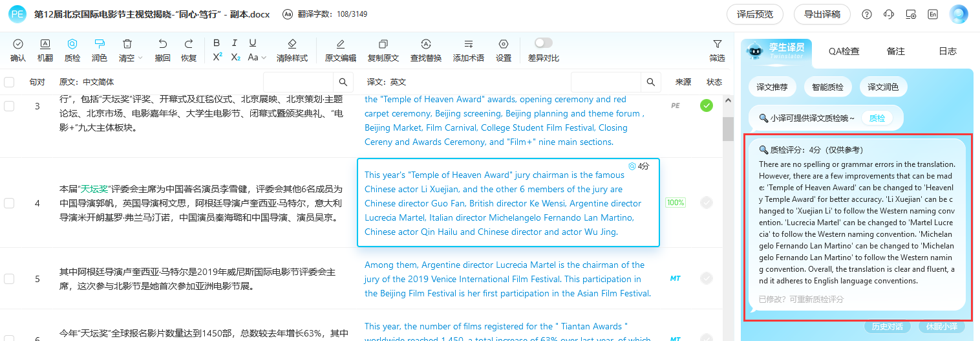Open the 日志 log tab
This screenshot has height=341, width=980.
(947, 51)
